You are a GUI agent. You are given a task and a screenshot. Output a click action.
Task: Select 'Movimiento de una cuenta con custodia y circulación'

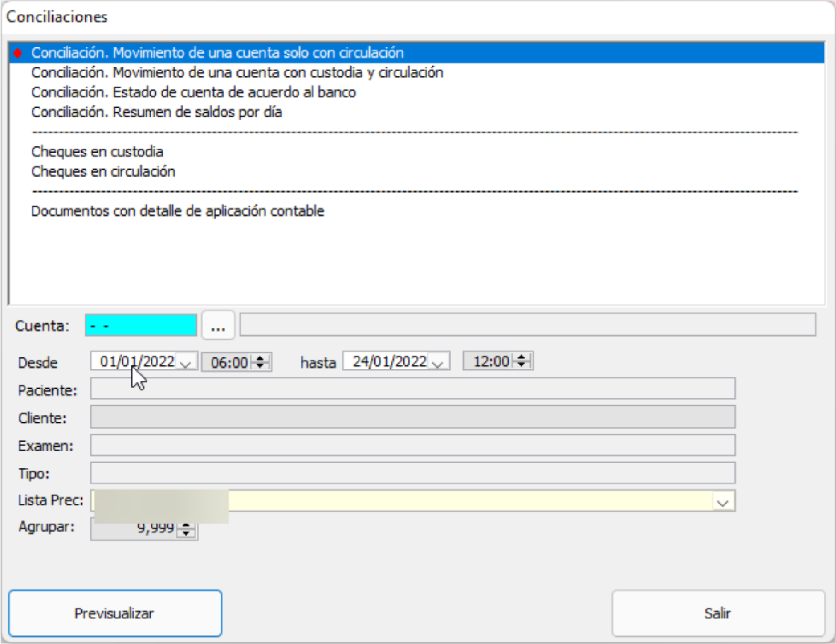(x=237, y=73)
